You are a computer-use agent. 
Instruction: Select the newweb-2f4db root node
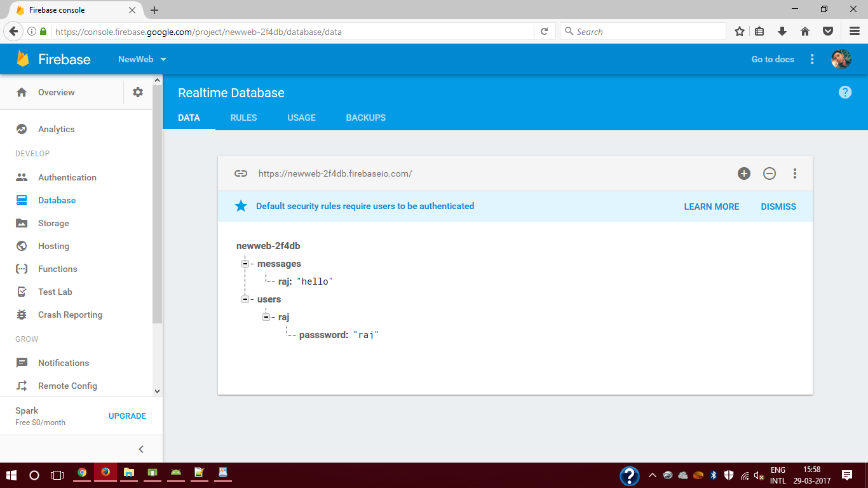pyautogui.click(x=268, y=246)
